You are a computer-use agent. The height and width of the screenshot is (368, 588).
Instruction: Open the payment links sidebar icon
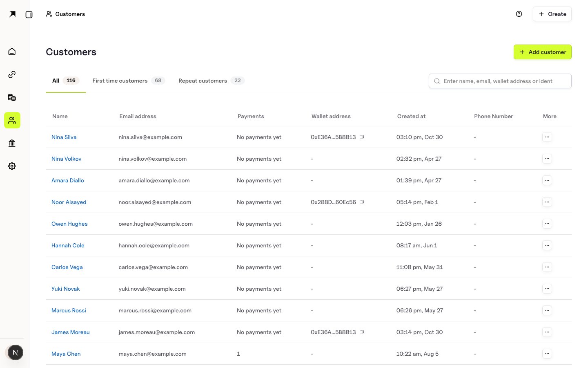pos(12,74)
